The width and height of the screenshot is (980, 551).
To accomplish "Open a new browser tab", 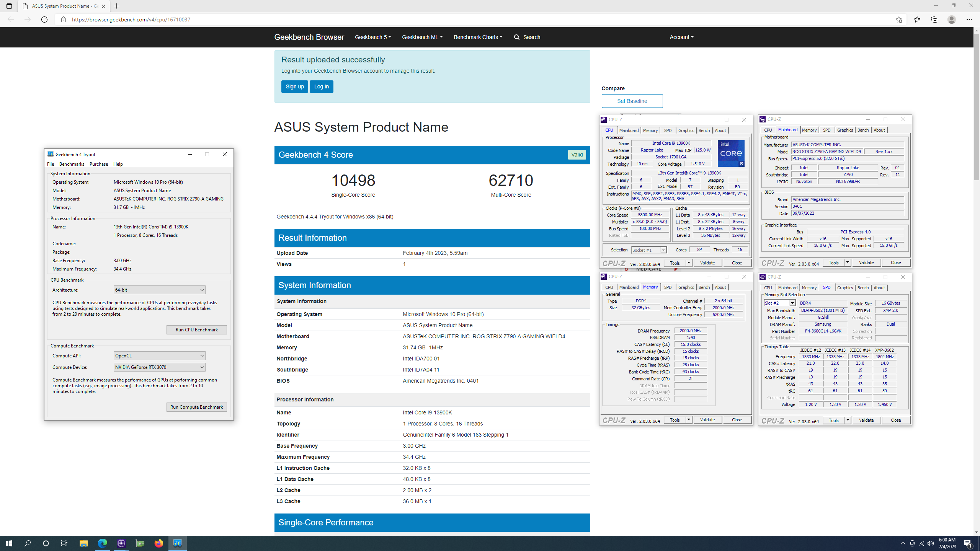I will coord(117,6).
